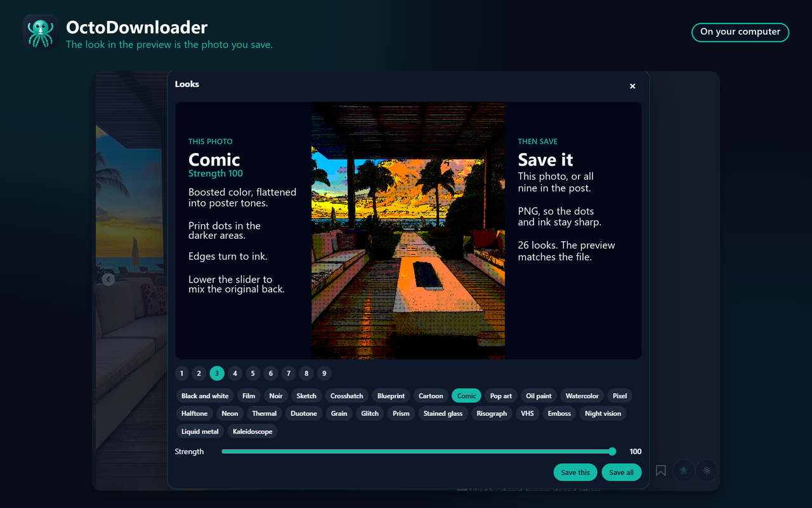The width and height of the screenshot is (812, 508).
Task: Click the sun-shaped Looks icon button
Action: [x=707, y=471]
